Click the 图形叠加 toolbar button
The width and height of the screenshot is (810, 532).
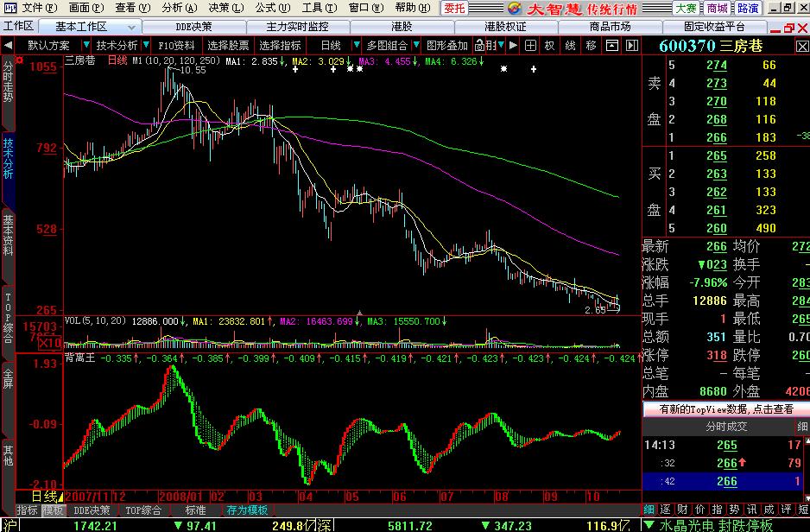(446, 46)
